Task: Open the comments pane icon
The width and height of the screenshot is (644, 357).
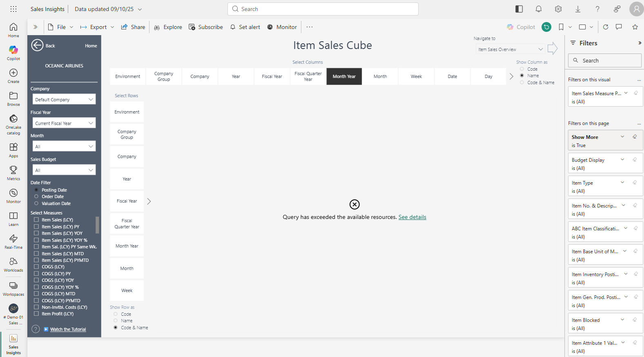Action: click(619, 27)
